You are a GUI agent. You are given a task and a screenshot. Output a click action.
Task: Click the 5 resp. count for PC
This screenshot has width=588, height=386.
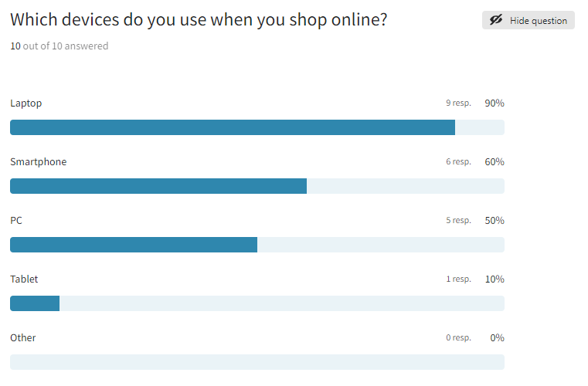click(458, 221)
